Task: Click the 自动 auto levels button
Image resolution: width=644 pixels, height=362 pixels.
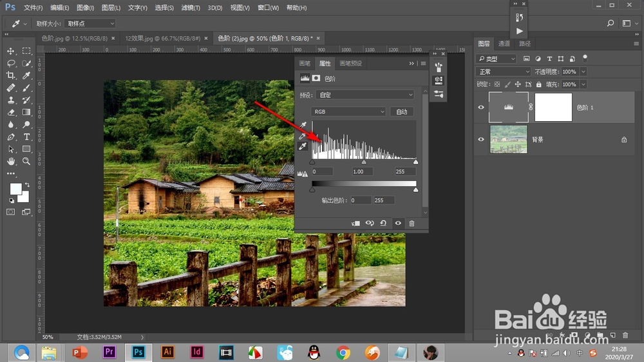Action: point(401,112)
